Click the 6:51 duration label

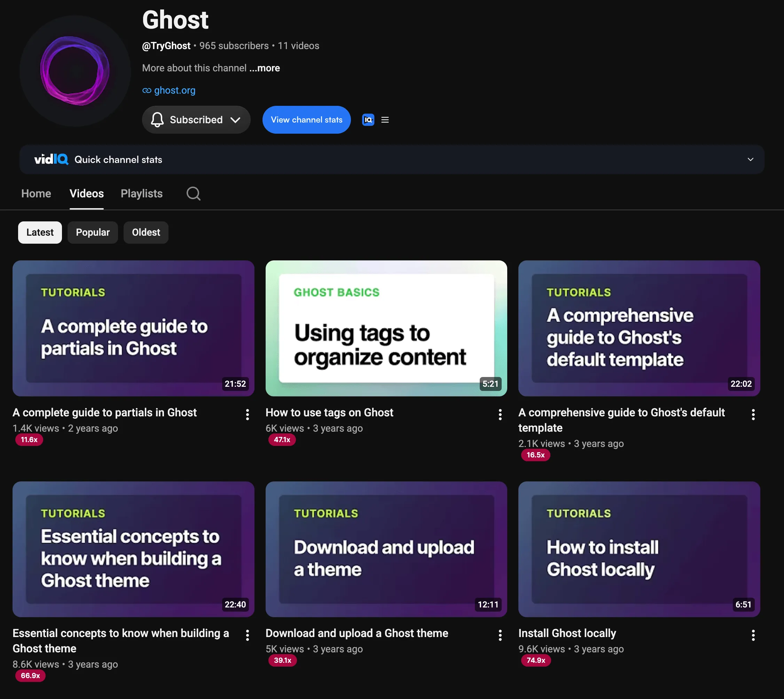743,605
